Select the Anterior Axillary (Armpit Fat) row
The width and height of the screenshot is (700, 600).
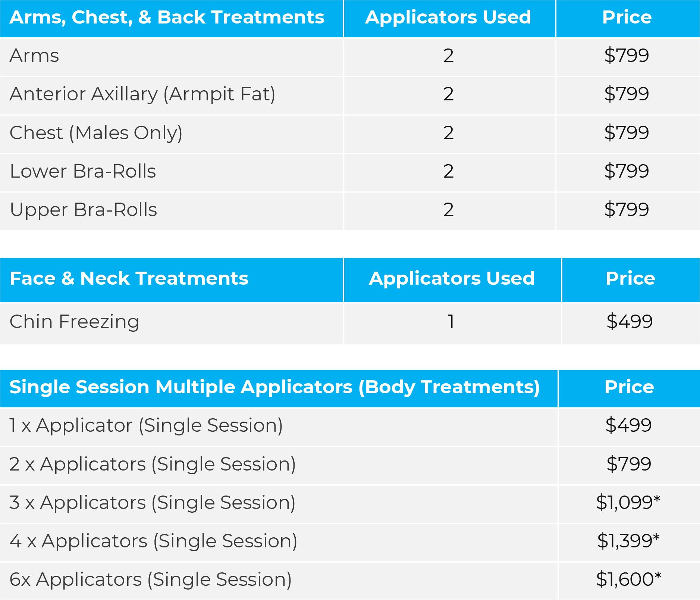350,95
